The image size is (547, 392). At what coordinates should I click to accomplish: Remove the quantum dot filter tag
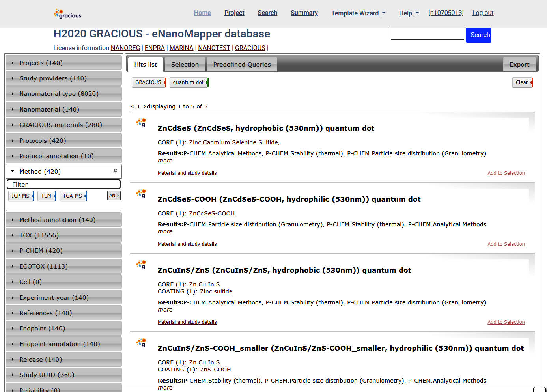(207, 82)
